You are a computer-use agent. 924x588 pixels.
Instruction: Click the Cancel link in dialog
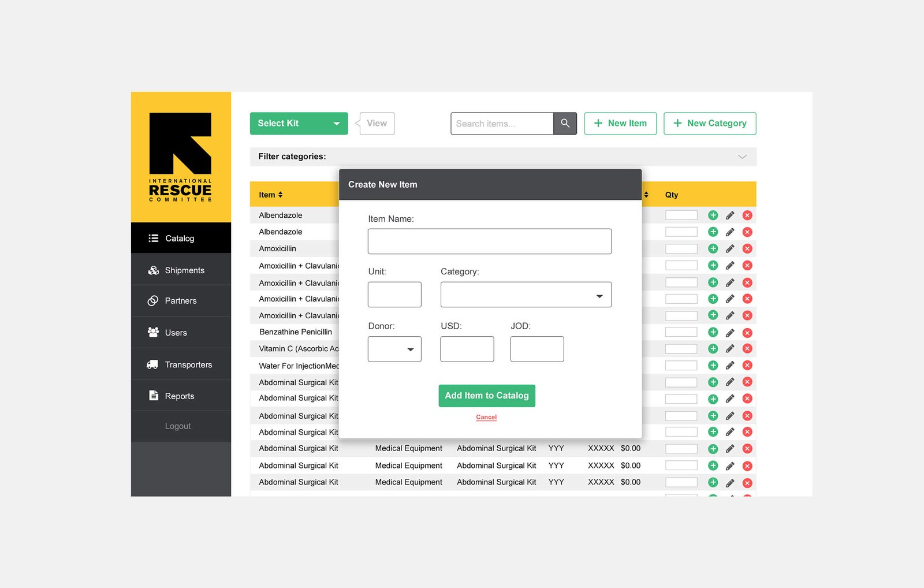486,417
